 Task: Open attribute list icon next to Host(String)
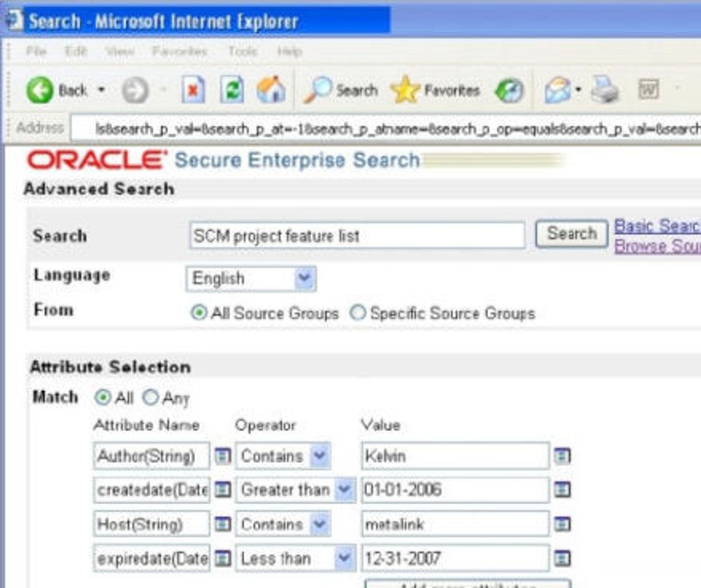click(223, 524)
